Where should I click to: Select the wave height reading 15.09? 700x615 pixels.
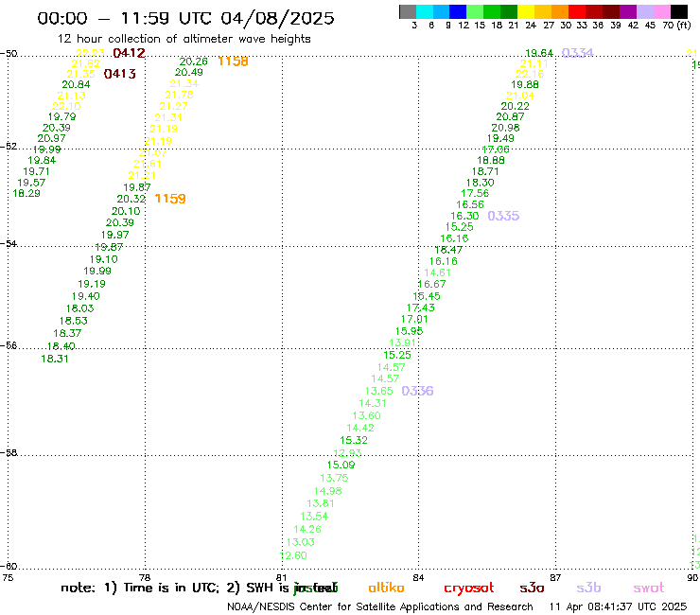coord(341,465)
